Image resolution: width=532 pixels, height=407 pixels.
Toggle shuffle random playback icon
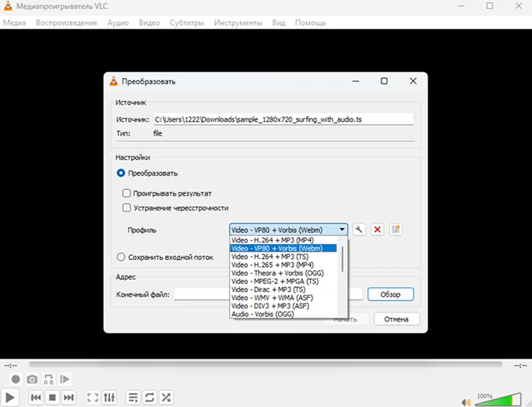[166, 397]
